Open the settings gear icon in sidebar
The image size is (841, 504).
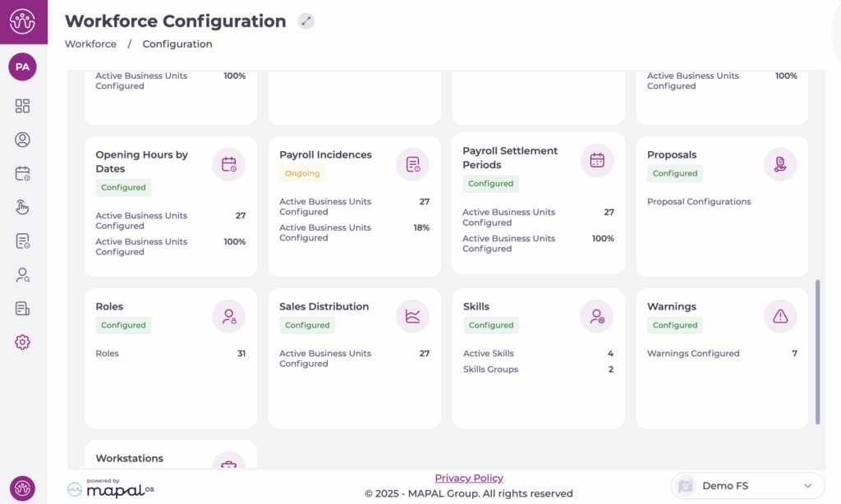pos(22,342)
